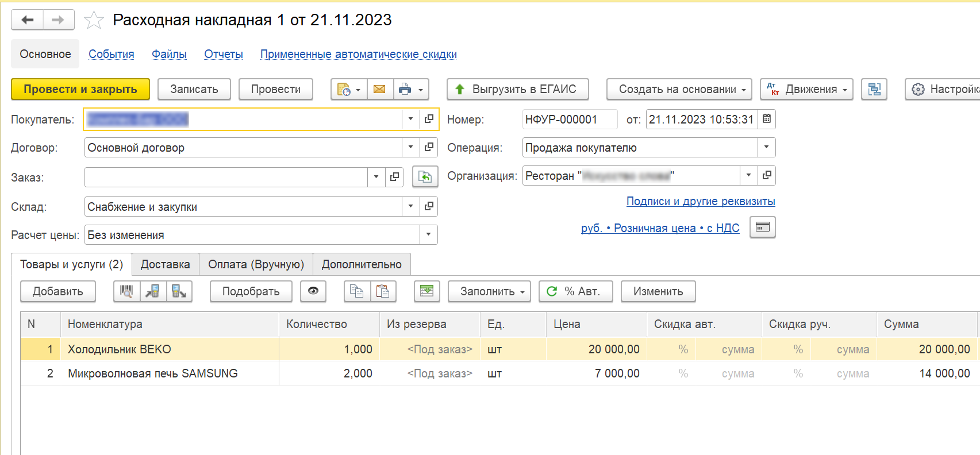Click the 7 000,00 price cell
The image size is (980, 455).
(597, 373)
